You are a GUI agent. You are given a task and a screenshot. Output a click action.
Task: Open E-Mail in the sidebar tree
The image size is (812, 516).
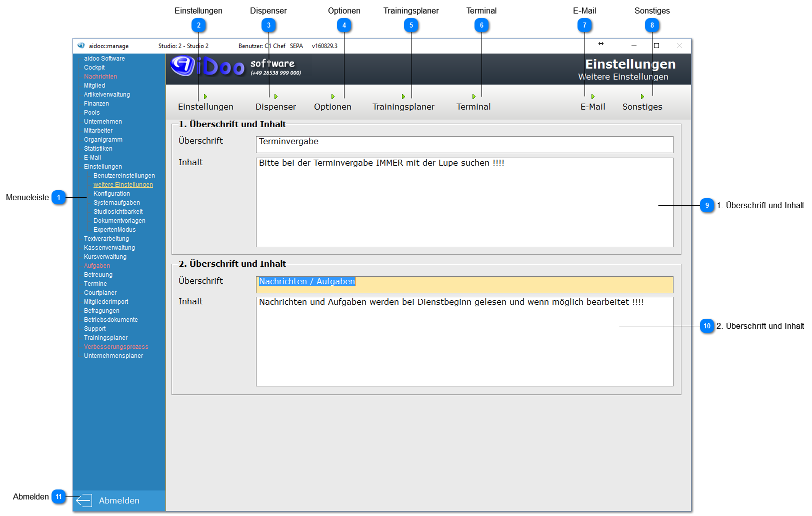[x=92, y=158]
